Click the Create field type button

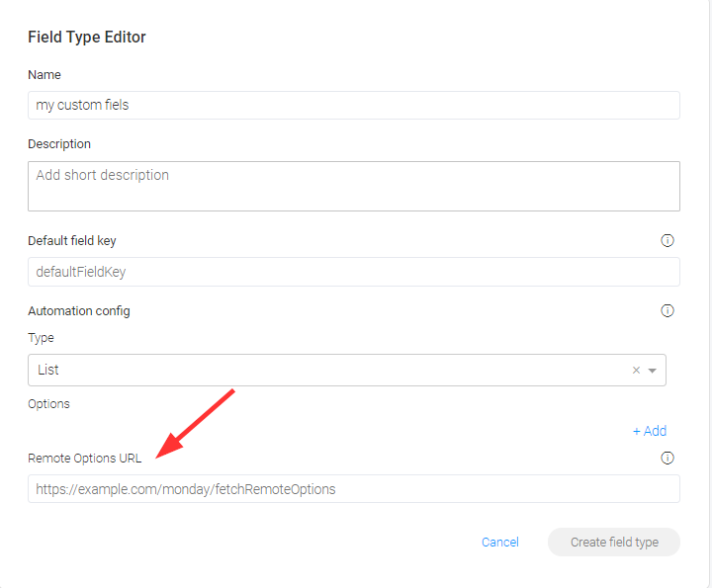click(x=614, y=543)
